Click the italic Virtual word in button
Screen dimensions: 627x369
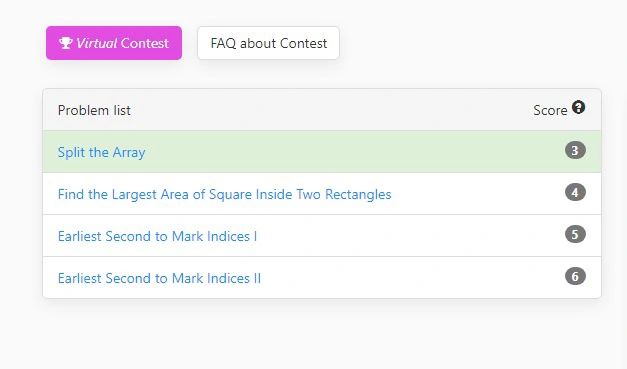[x=96, y=43]
